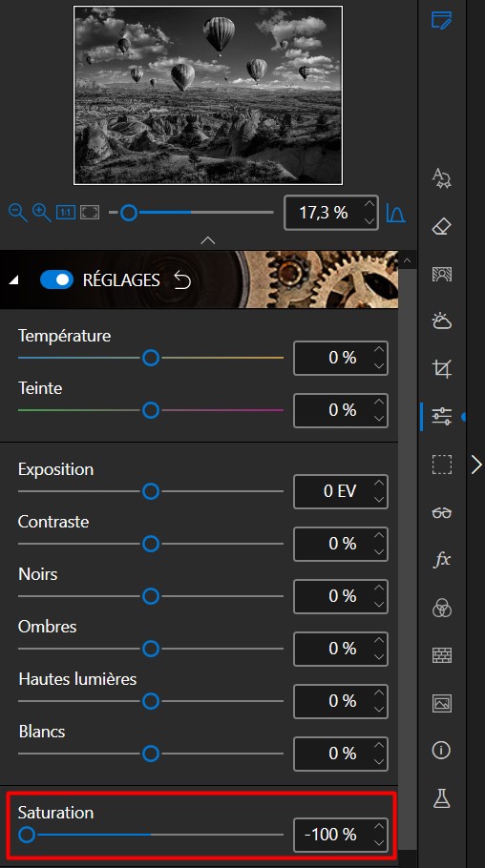Increase Blancs with the up arrow
485x868 pixels.
click(379, 746)
